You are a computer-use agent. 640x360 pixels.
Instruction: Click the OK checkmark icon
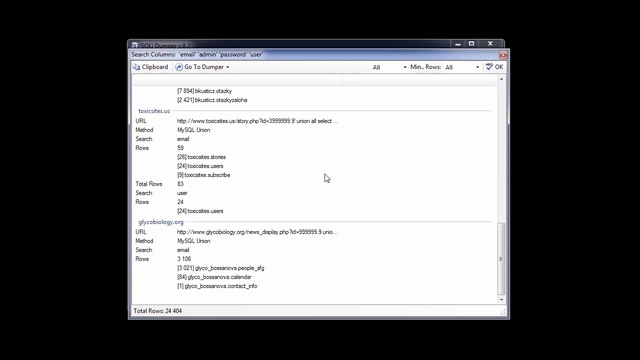click(x=489, y=67)
